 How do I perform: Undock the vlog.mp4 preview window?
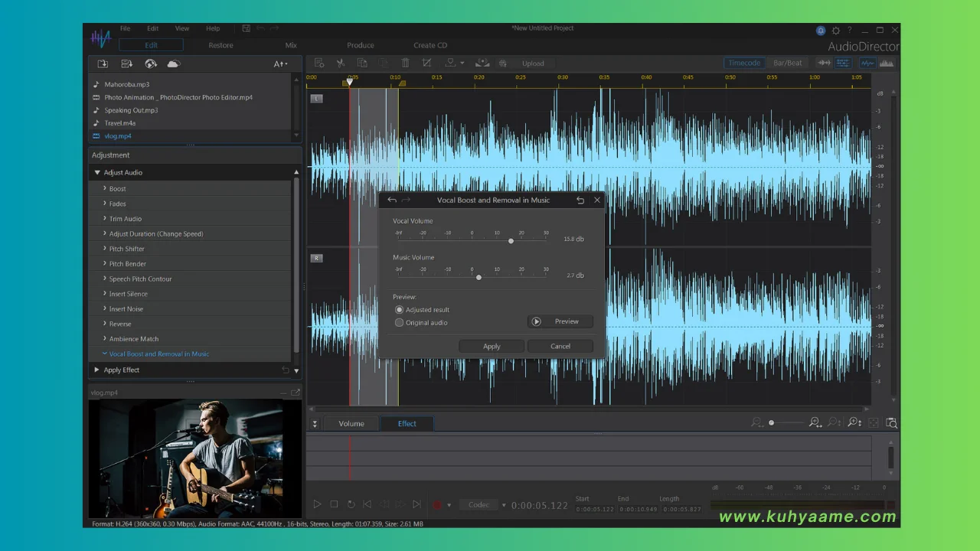[x=296, y=393]
